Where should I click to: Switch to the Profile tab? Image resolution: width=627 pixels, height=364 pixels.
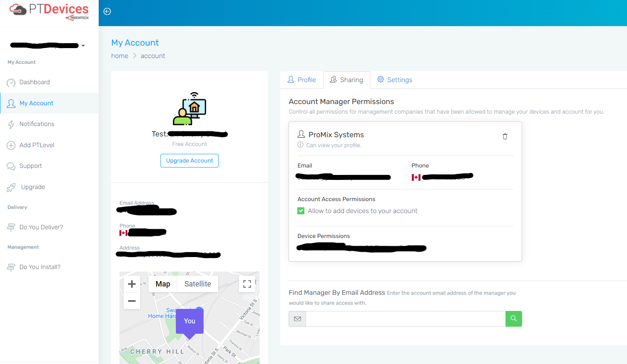click(302, 80)
